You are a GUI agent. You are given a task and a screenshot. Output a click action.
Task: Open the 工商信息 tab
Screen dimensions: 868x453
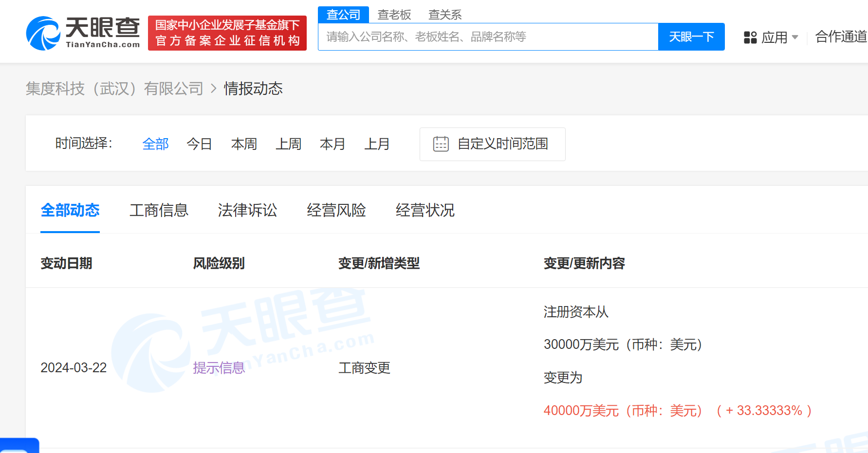[x=159, y=210]
